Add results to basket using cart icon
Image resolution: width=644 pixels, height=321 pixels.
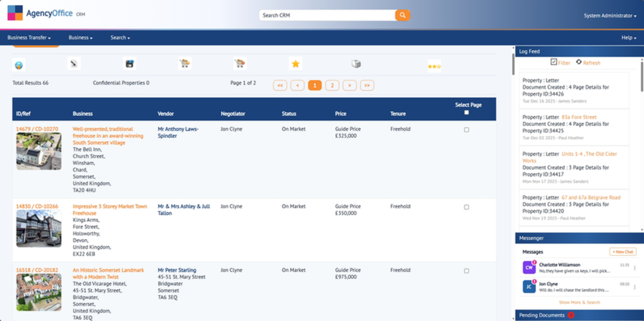pyautogui.click(x=185, y=64)
